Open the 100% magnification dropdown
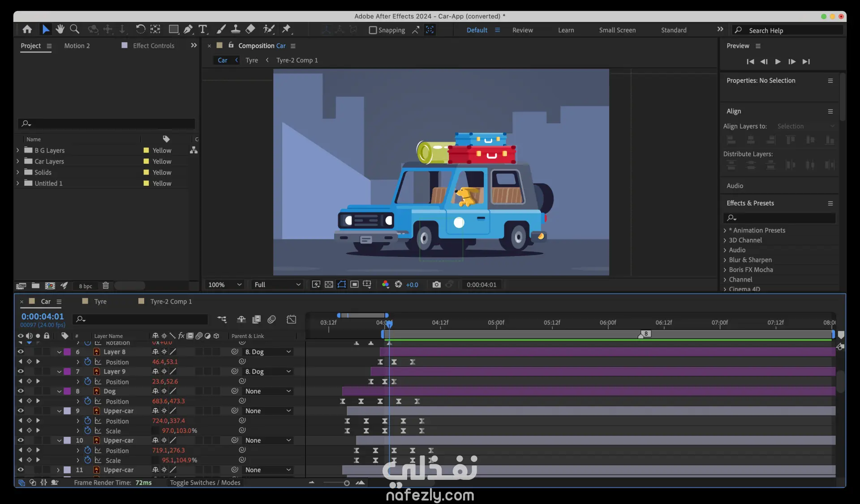Image resolution: width=860 pixels, height=504 pixels. click(x=225, y=285)
